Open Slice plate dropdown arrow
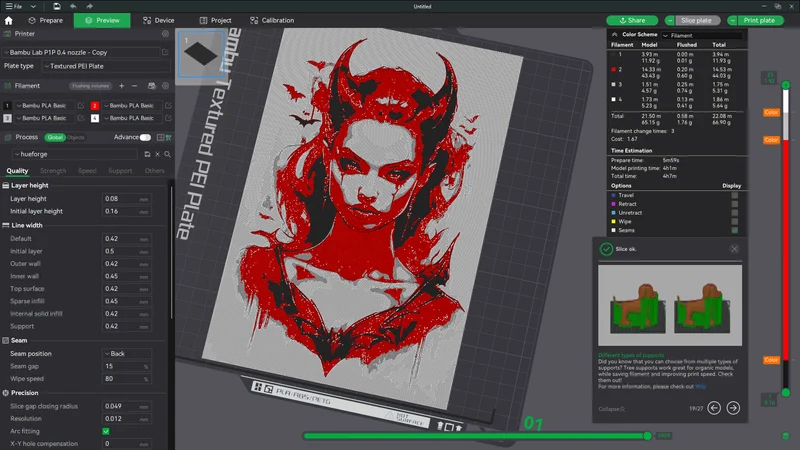Viewport: 800px width, 450px height. pyautogui.click(x=669, y=20)
